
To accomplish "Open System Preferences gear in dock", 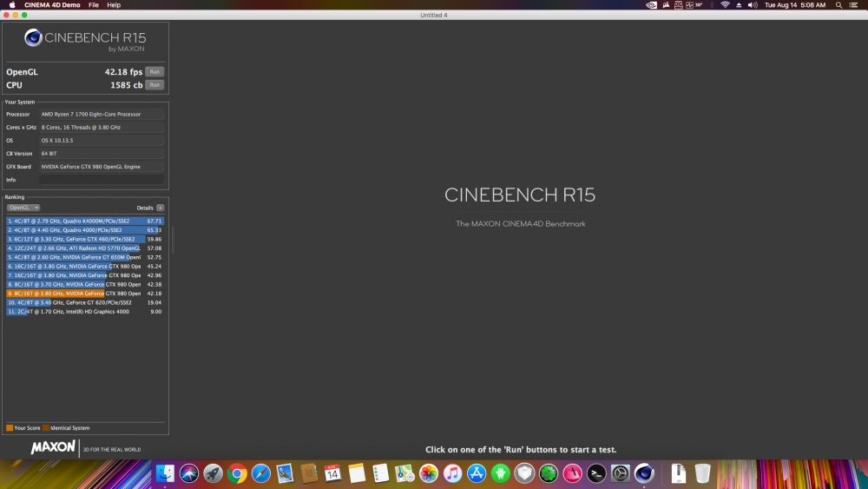I will (621, 473).
